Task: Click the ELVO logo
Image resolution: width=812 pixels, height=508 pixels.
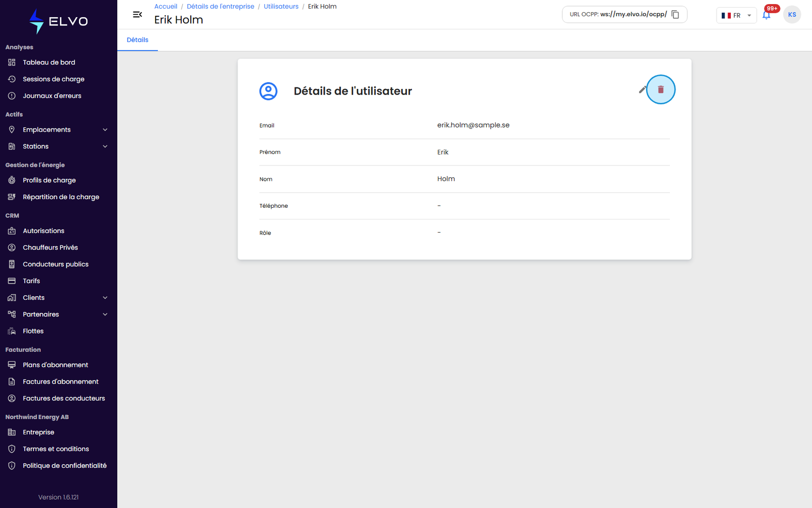Action: point(58,21)
